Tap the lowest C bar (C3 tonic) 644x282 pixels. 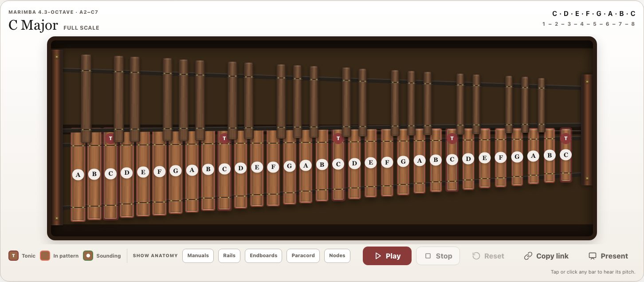(110, 175)
